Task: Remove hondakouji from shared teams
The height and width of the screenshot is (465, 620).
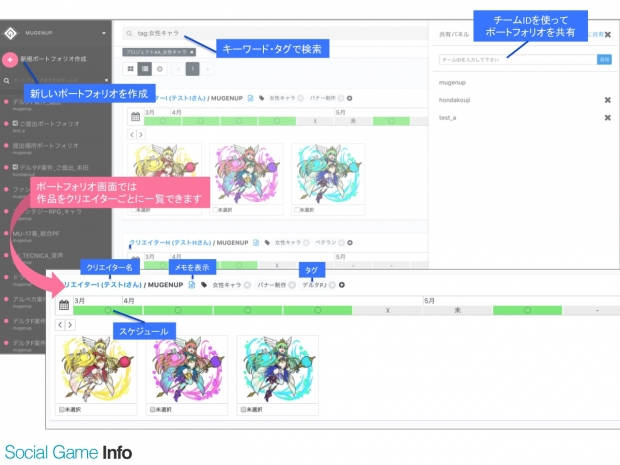Action: [x=608, y=100]
